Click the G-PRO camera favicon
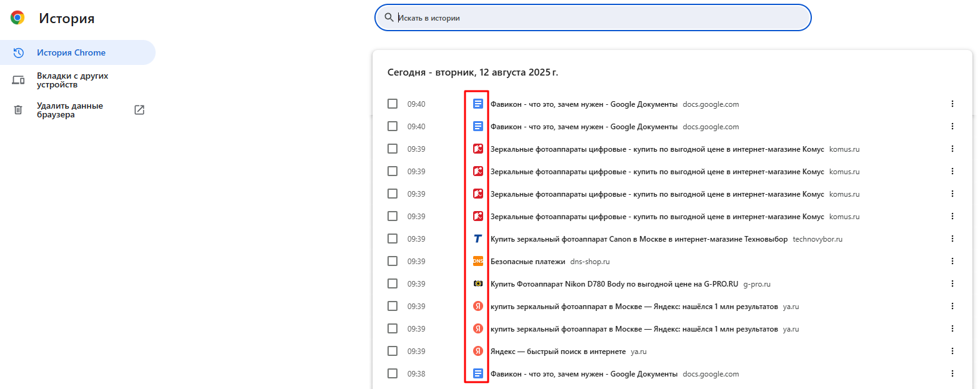The image size is (980, 389). pos(478,283)
